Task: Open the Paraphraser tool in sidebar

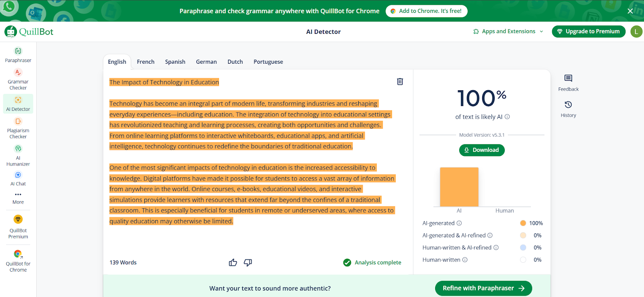Action: pyautogui.click(x=18, y=55)
